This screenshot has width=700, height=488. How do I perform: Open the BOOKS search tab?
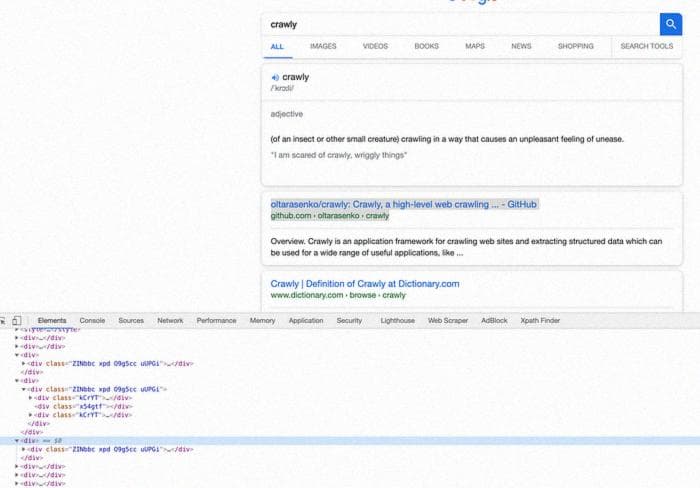point(426,46)
